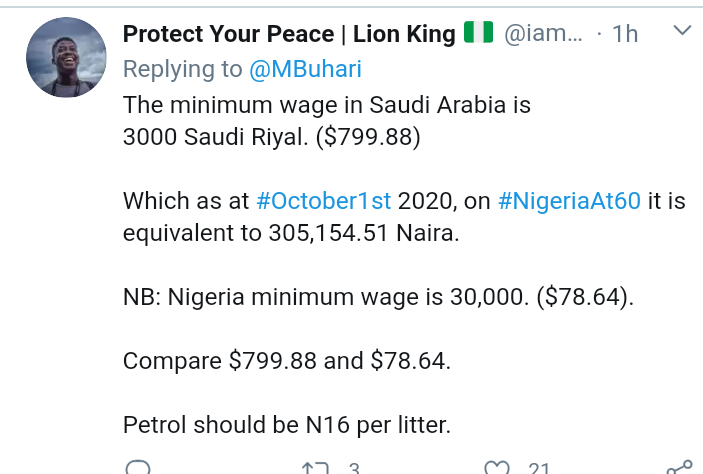The height and width of the screenshot is (474, 703).
Task: Tap the share icon on the tweet
Action: coord(679,467)
